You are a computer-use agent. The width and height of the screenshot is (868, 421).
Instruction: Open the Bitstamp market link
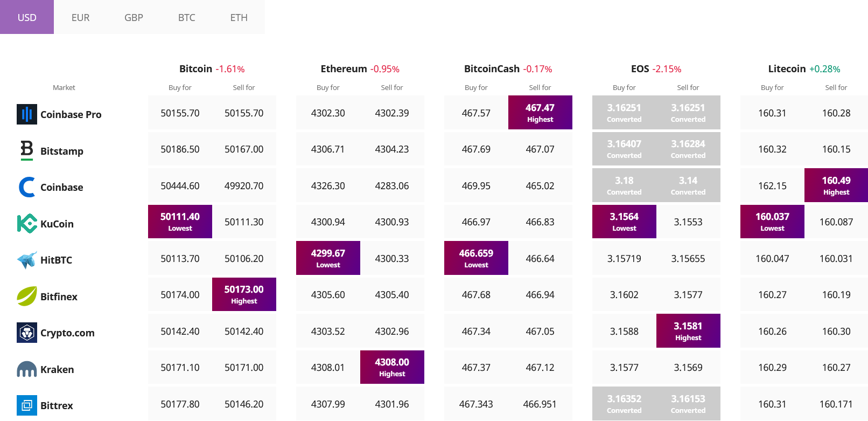(62, 151)
